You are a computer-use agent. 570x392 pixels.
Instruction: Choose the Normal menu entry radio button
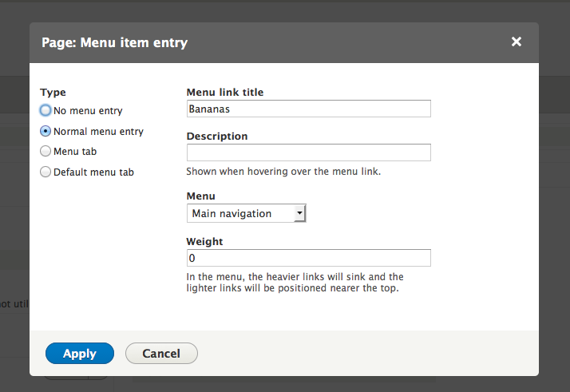coord(46,131)
